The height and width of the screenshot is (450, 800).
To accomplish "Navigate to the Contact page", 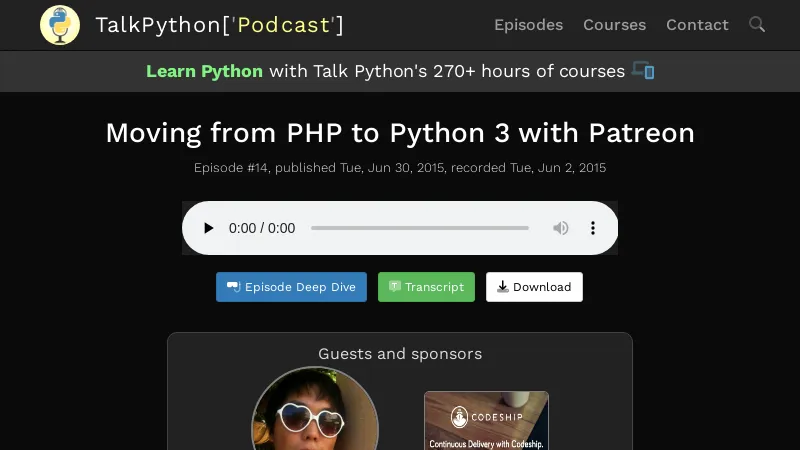I will (697, 25).
